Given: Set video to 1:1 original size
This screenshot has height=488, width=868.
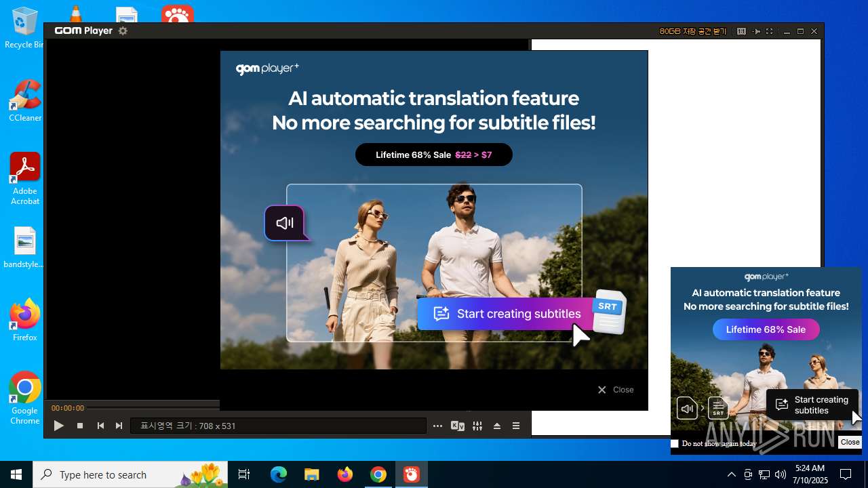Looking at the screenshot, I should [742, 31].
